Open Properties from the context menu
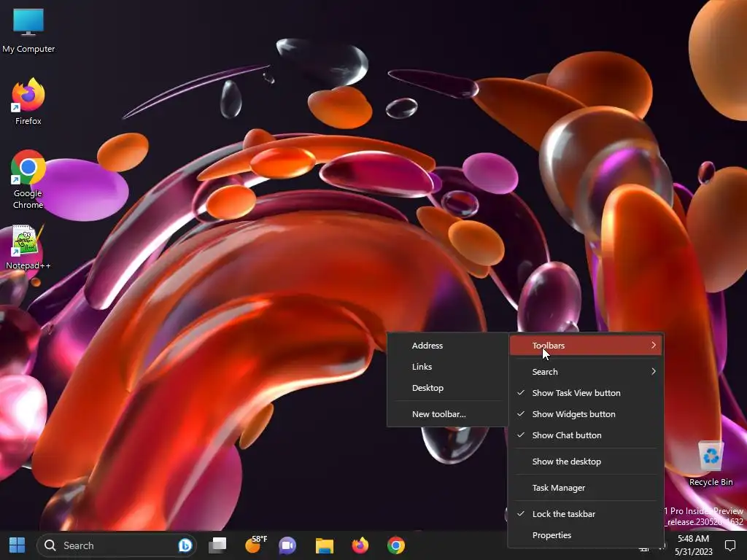 pyautogui.click(x=587, y=535)
